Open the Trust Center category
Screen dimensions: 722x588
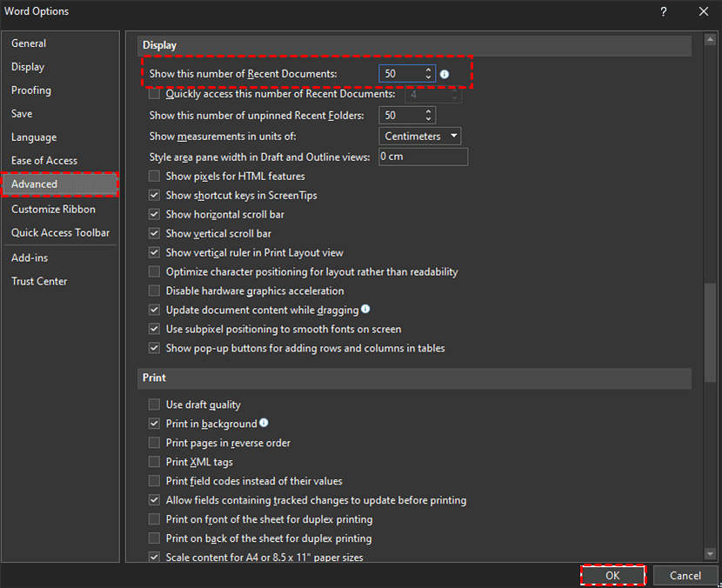point(60,281)
